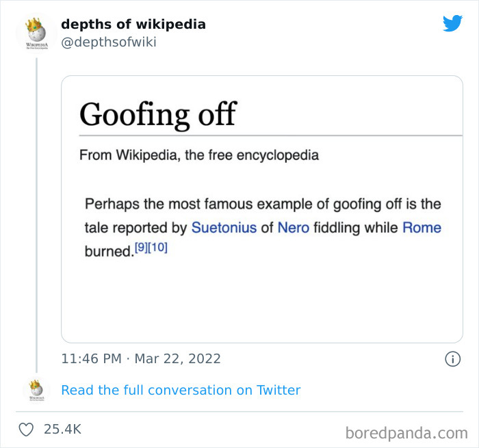Open the 11:46 PM Mar 22, 2022 timestamp
479x448 pixels.
141,358
